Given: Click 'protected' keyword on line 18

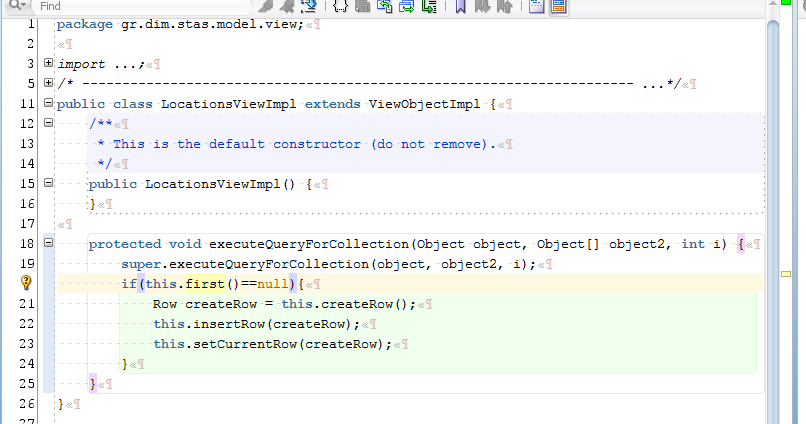Looking at the screenshot, I should coord(125,244).
